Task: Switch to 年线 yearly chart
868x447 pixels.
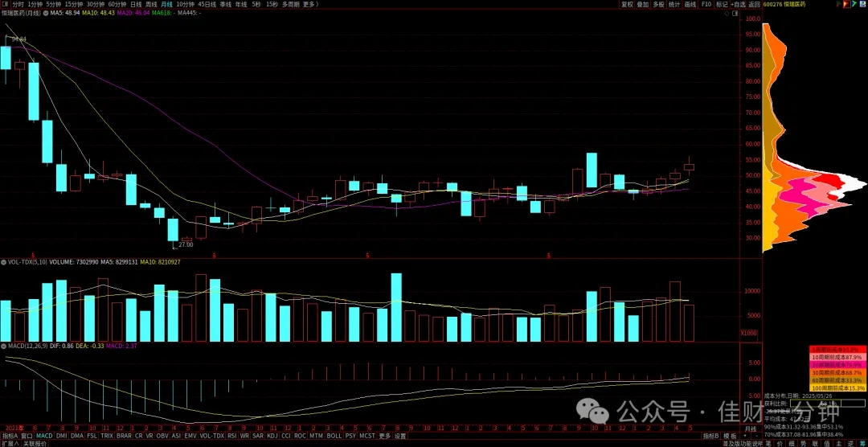Action: (x=241, y=4)
